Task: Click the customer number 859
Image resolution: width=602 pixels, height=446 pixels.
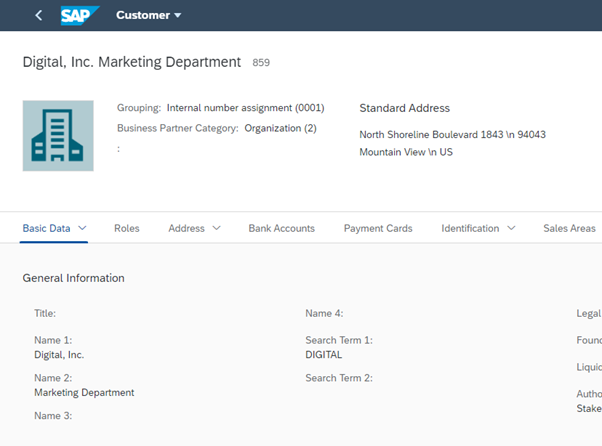Action: coord(261,63)
